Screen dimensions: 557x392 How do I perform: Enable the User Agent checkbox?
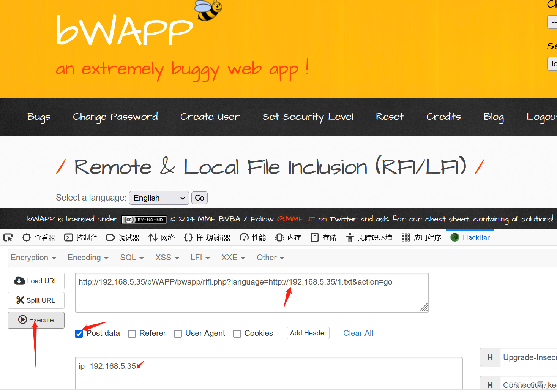pos(178,334)
